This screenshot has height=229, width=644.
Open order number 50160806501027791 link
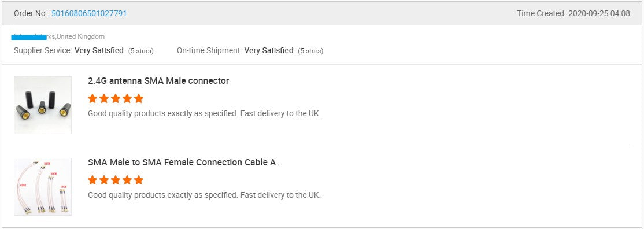coord(89,13)
